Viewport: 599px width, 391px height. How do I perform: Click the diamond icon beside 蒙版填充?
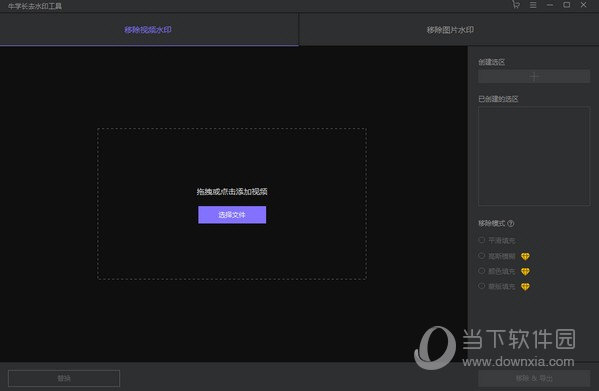[x=525, y=286]
